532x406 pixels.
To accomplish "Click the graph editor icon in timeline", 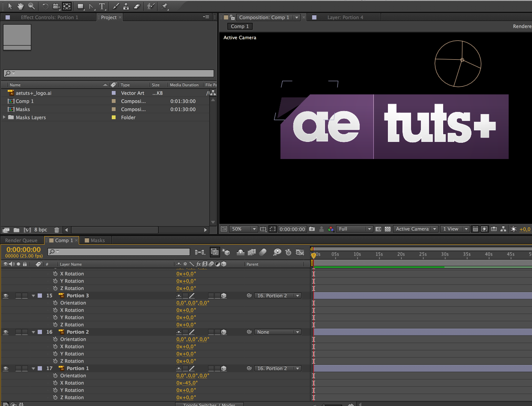I will (300, 252).
